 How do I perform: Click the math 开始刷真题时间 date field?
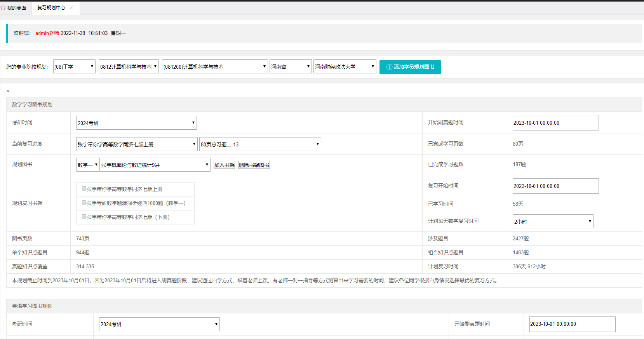point(555,123)
